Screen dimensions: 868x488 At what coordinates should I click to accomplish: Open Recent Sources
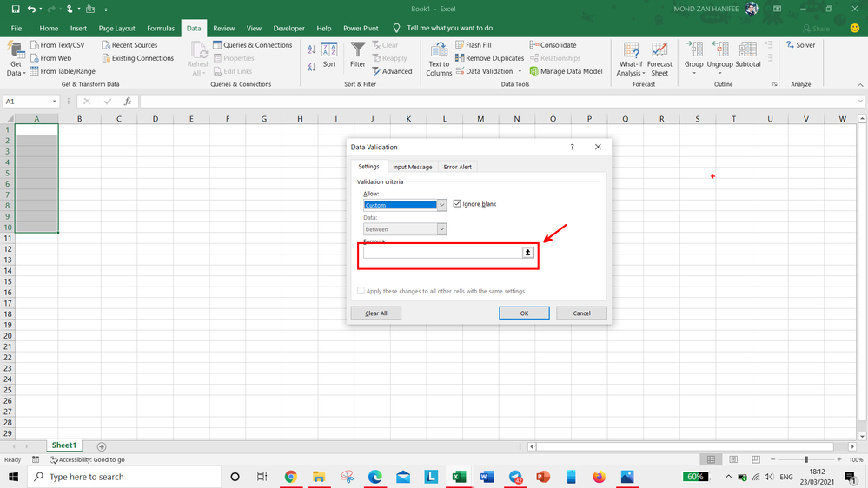[x=129, y=45]
